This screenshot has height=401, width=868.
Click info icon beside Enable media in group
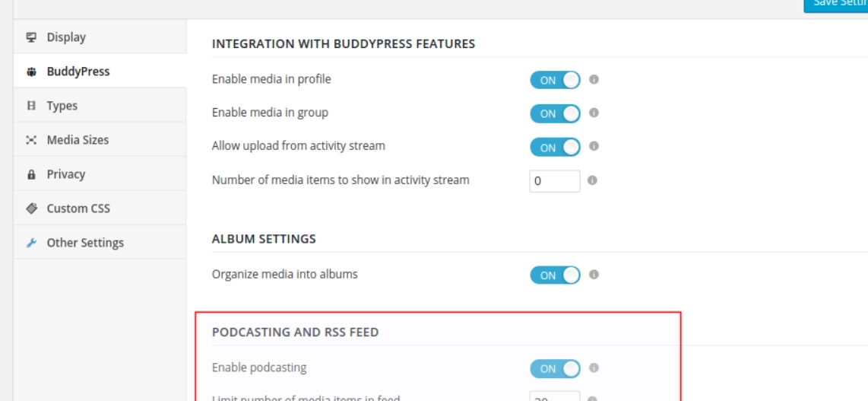point(594,113)
